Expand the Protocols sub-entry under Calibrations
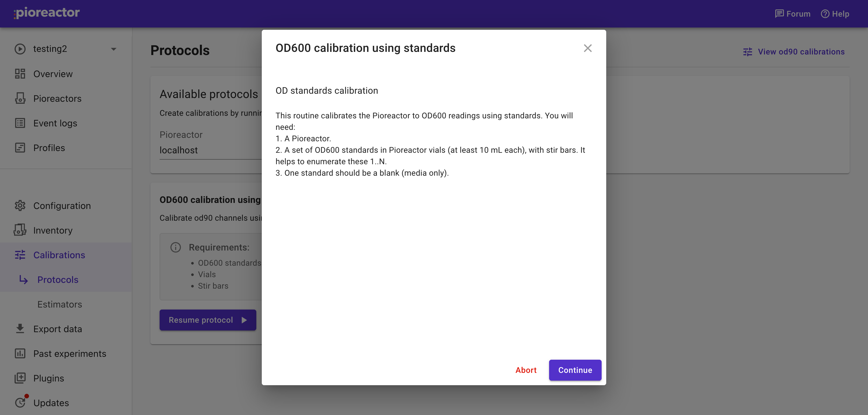Viewport: 868px width, 415px height. pyautogui.click(x=58, y=280)
